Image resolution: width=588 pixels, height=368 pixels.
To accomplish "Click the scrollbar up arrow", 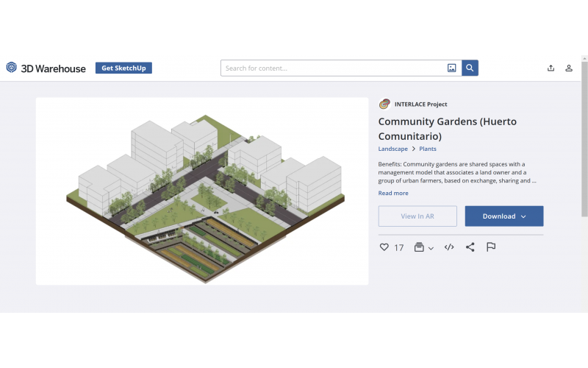I will pos(584,58).
